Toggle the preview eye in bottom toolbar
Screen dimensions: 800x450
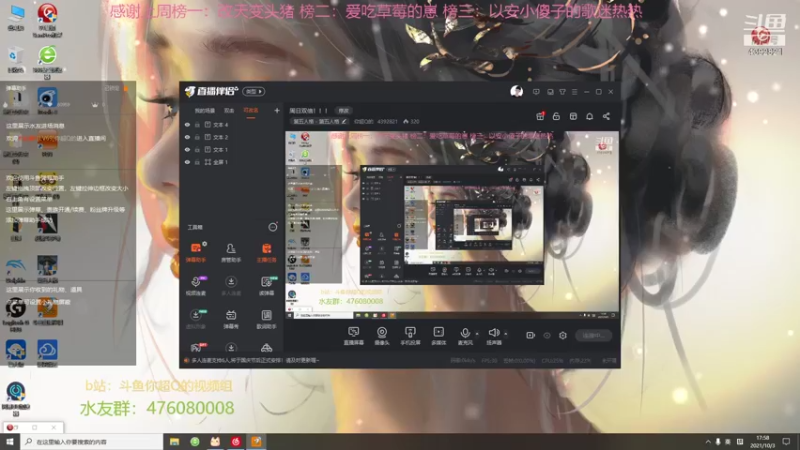547,335
